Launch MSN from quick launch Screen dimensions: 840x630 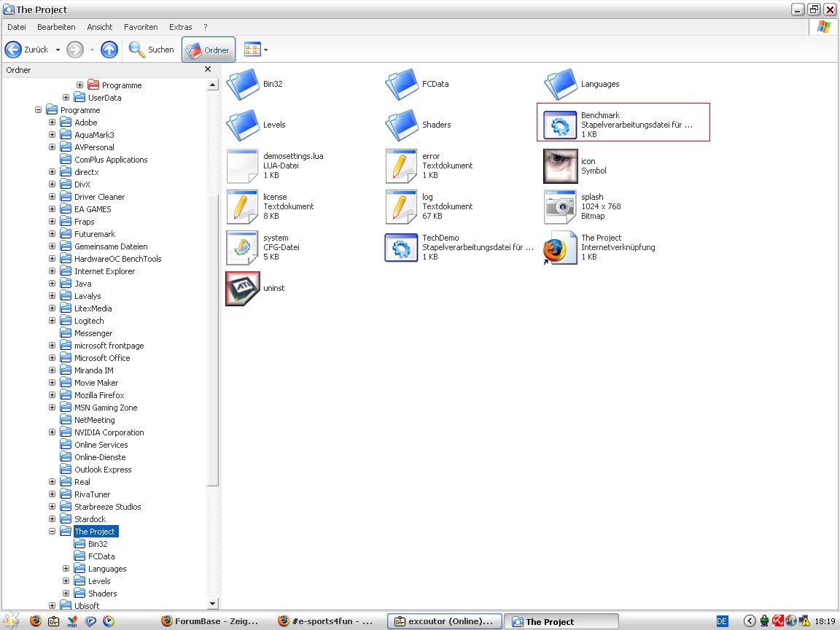(x=71, y=621)
